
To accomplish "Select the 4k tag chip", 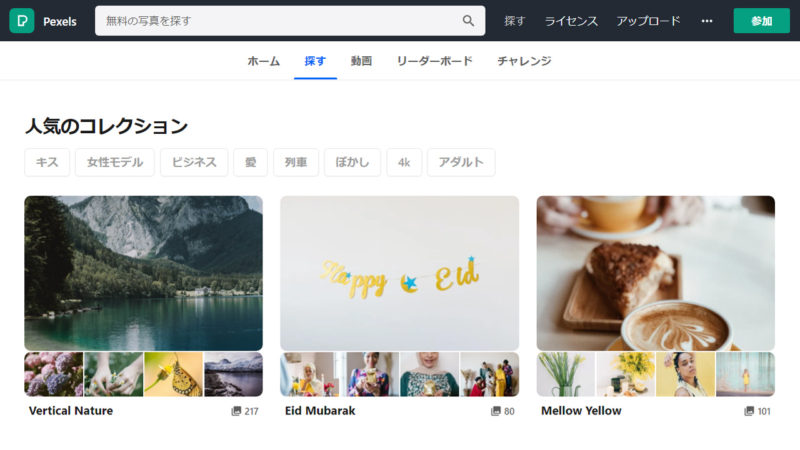I will pos(404,162).
